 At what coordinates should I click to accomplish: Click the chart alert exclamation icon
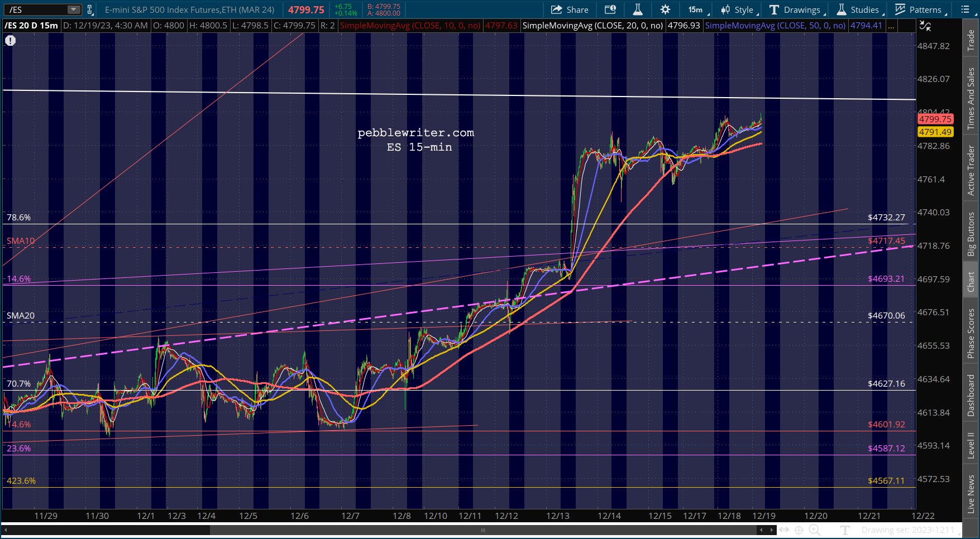[x=11, y=41]
